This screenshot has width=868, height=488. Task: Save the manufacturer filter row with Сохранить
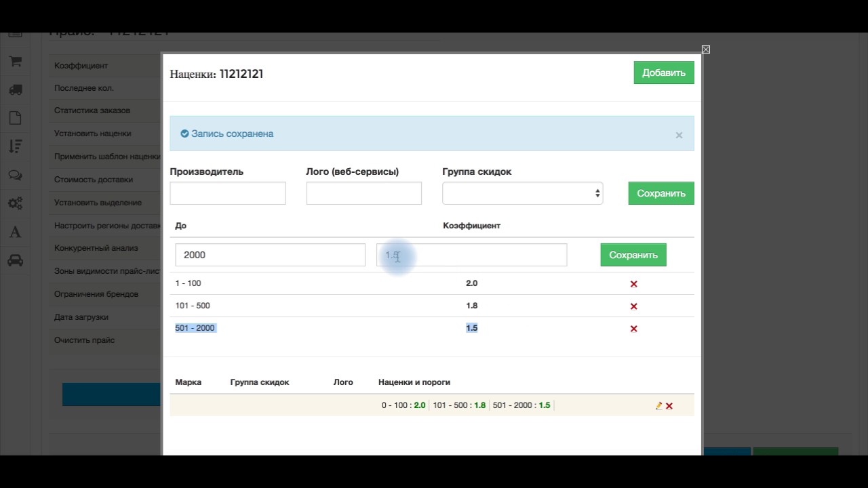click(x=661, y=193)
